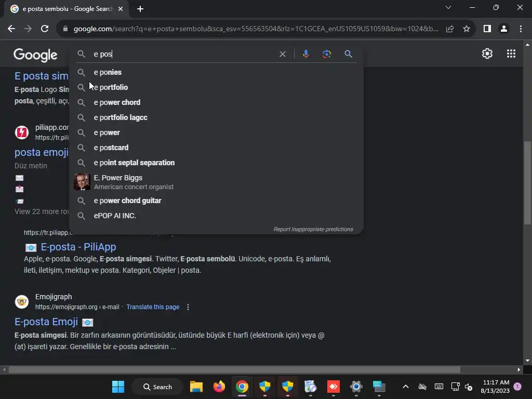Open Chrome three-dot menu
This screenshot has width=532, height=399.
(x=521, y=29)
